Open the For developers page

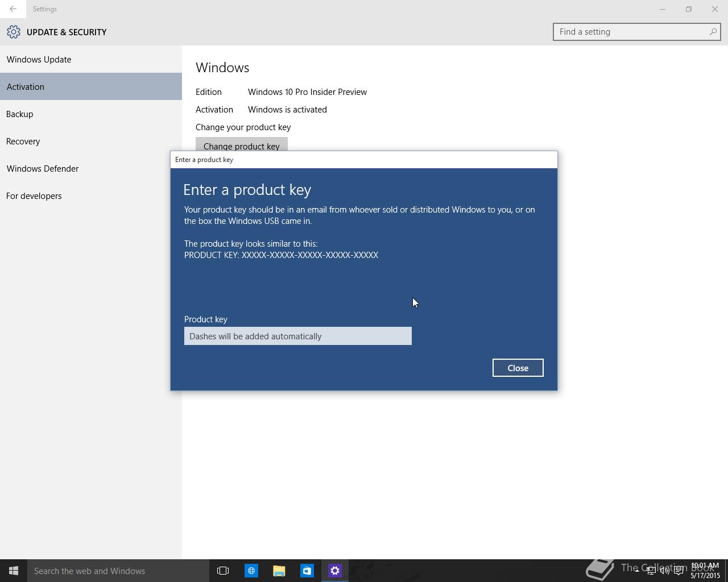(x=91, y=196)
